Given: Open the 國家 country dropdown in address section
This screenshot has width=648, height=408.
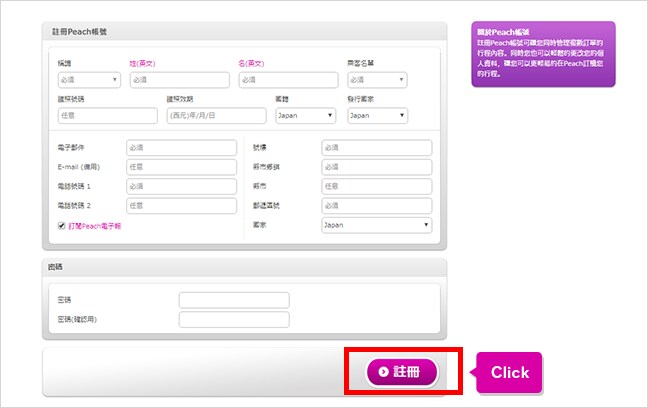Looking at the screenshot, I should tap(377, 225).
